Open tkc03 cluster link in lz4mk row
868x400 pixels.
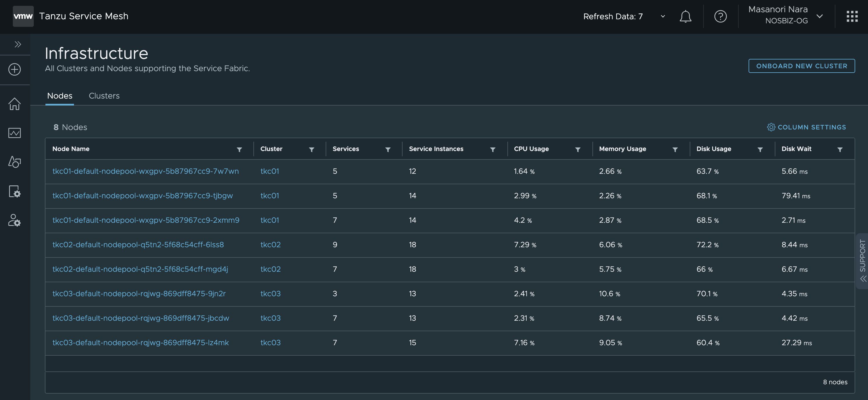click(x=271, y=343)
